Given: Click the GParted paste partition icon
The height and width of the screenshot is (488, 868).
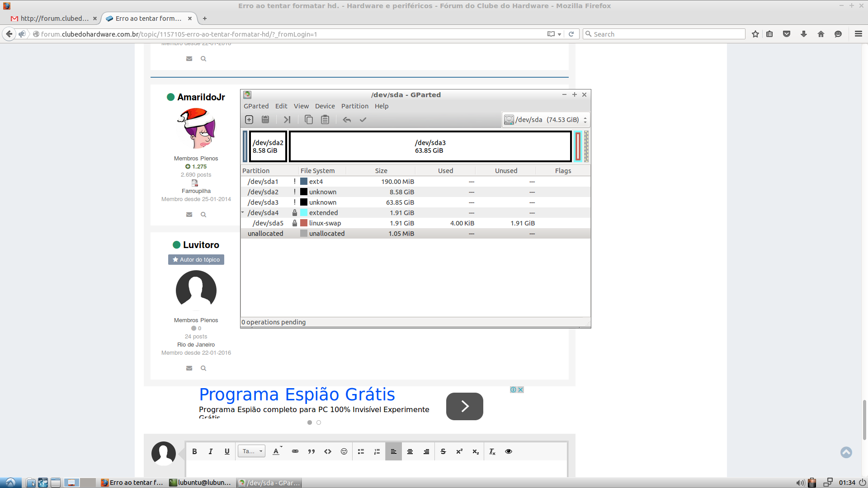Looking at the screenshot, I should (325, 120).
